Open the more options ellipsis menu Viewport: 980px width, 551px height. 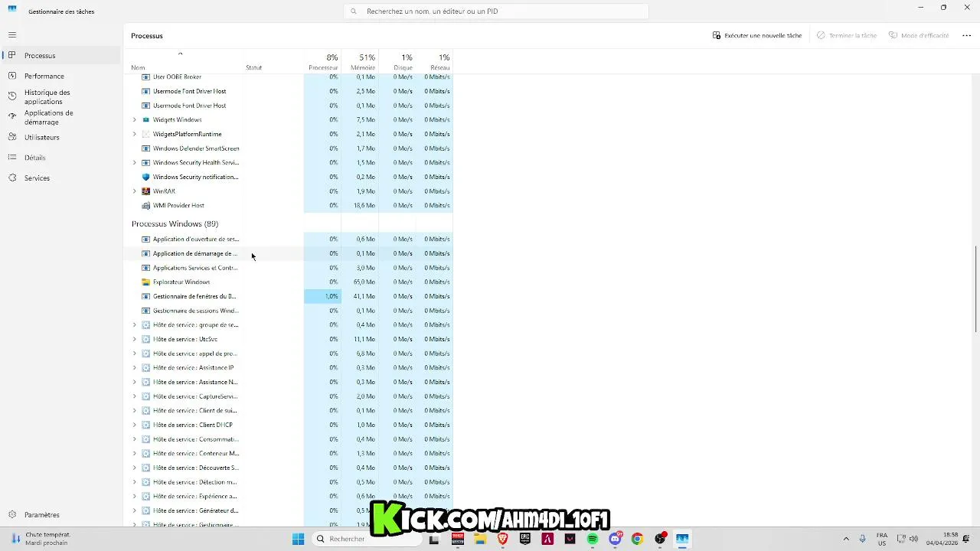966,35
